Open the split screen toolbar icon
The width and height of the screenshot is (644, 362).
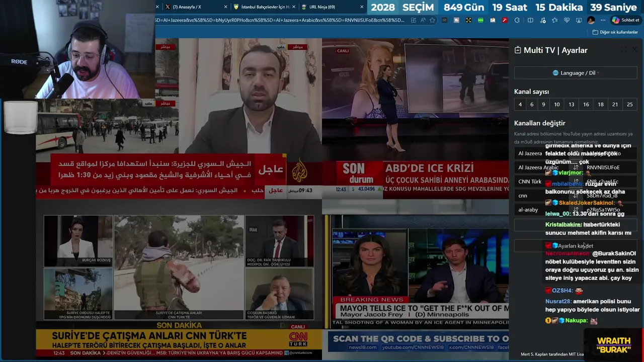530,20
